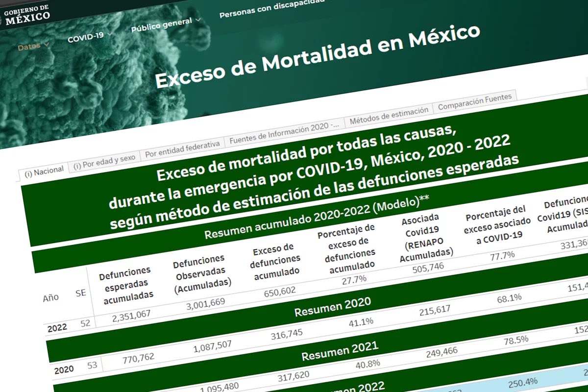Click the value 2,351,067
This screenshot has height=392, width=588.
(x=131, y=317)
